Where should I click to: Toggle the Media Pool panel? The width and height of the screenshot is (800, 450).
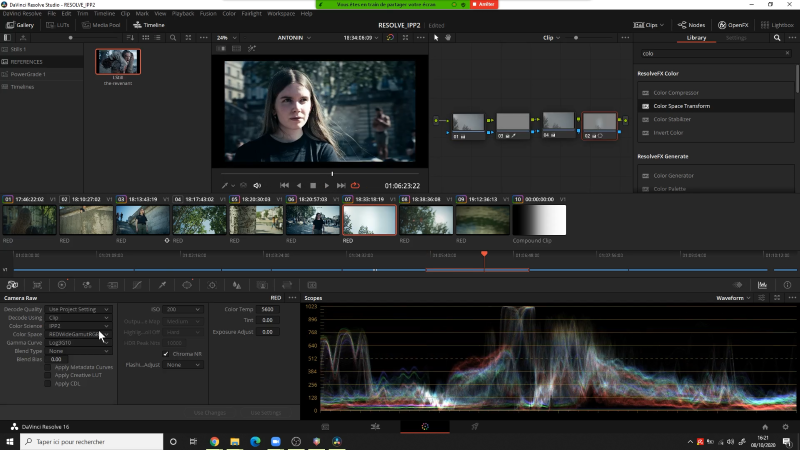[x=101, y=25]
